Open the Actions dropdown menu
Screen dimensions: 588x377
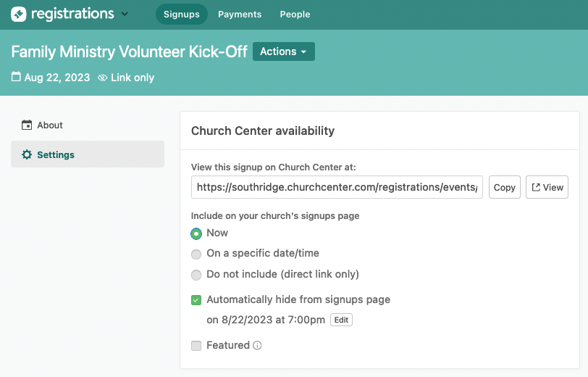pyautogui.click(x=283, y=51)
